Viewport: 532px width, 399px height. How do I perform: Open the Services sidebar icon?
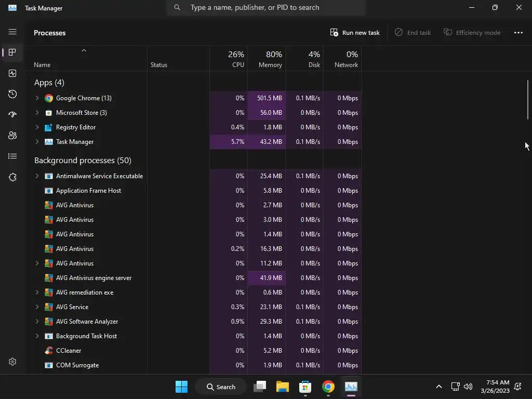(x=12, y=177)
